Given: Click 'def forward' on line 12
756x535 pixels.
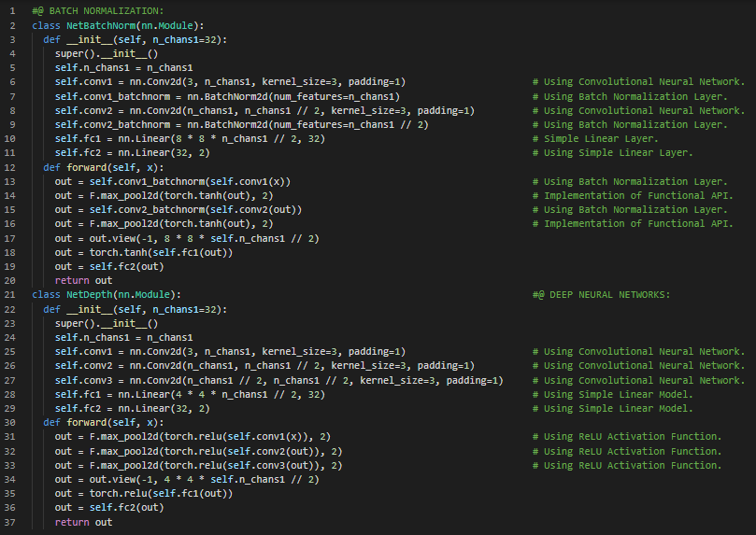Looking at the screenshot, I should pyautogui.click(x=71, y=167).
